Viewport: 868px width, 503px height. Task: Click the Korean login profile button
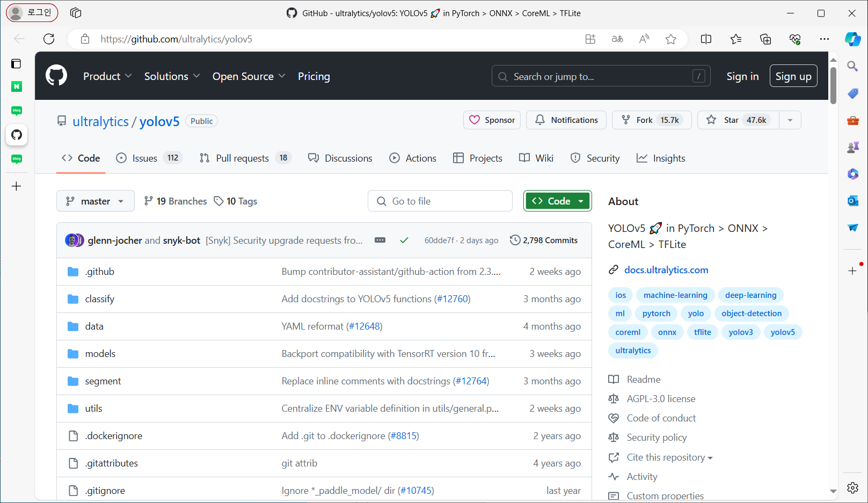[x=32, y=12]
